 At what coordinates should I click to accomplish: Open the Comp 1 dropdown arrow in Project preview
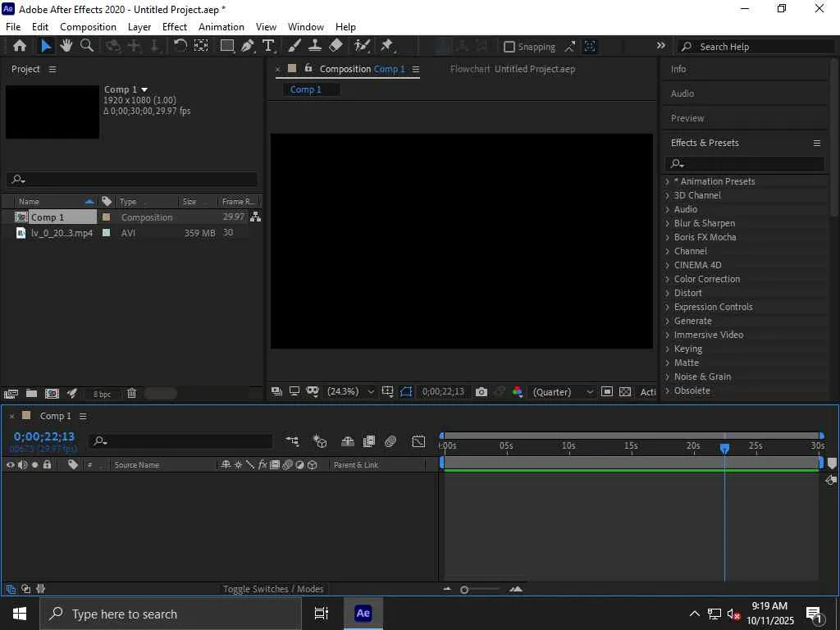point(144,90)
